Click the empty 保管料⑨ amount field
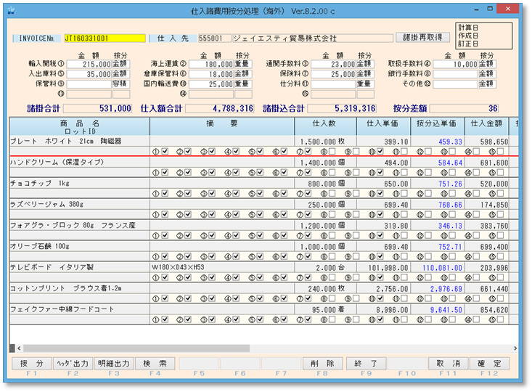 point(89,83)
